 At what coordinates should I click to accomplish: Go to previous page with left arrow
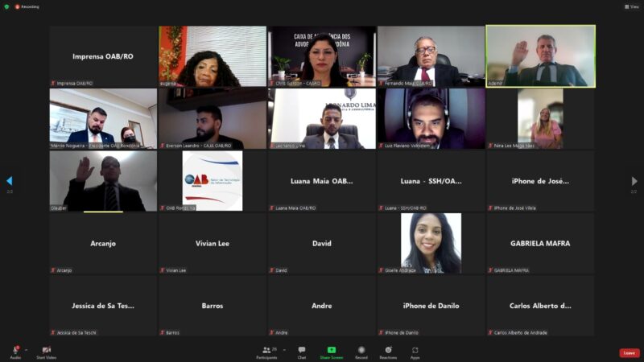tap(10, 180)
